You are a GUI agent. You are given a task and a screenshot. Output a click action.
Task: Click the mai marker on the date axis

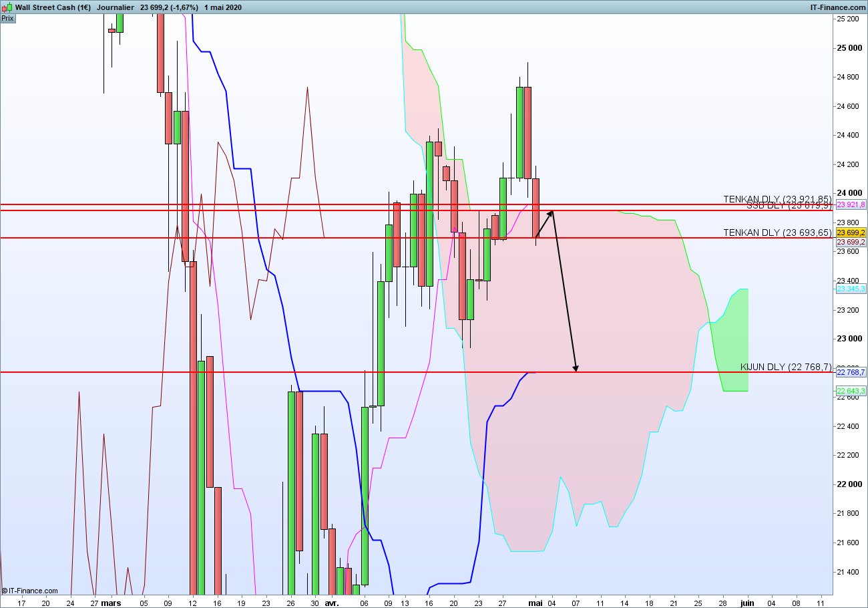pos(535,603)
